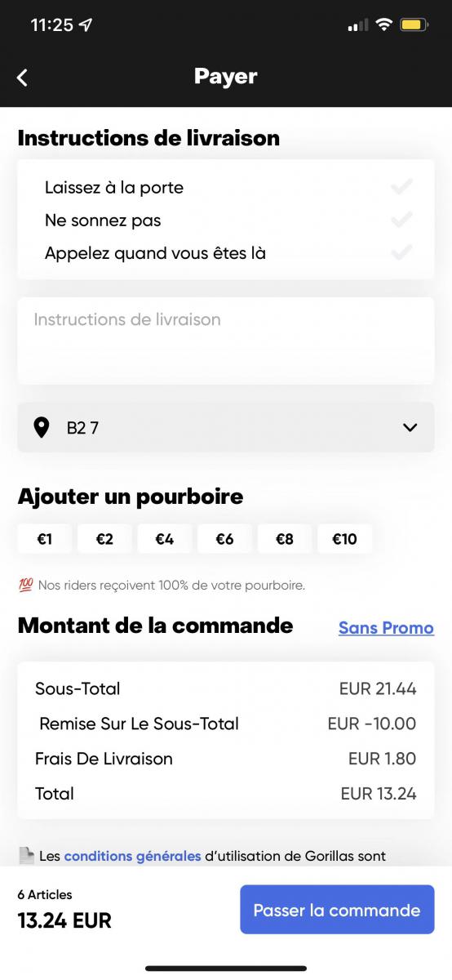This screenshot has height=980, width=452.
Task: Tap the location arrow next to the time
Action: 86,25
